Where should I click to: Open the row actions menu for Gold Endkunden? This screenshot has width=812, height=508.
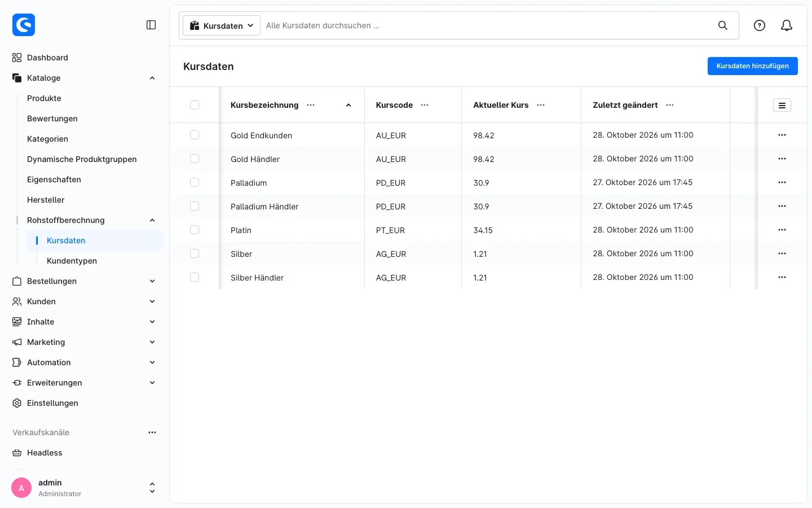click(x=782, y=135)
